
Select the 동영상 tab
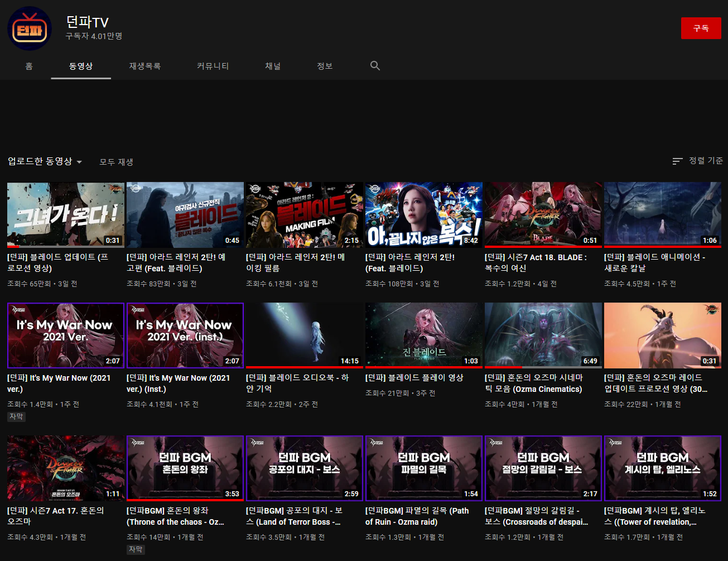pos(80,66)
